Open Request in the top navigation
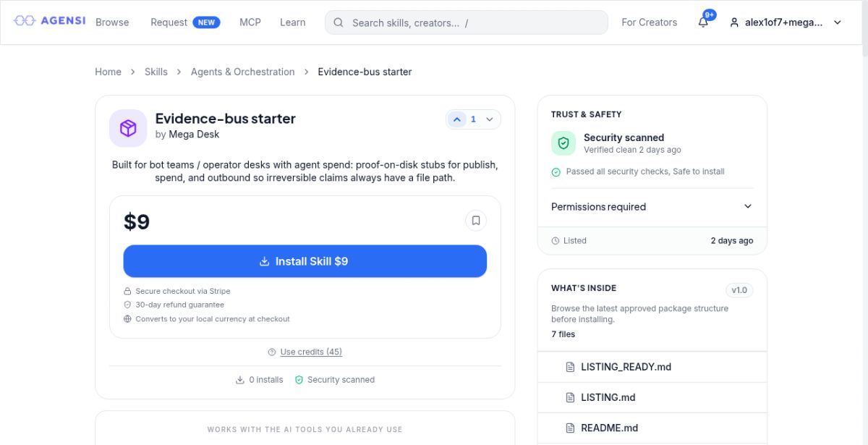 [169, 22]
